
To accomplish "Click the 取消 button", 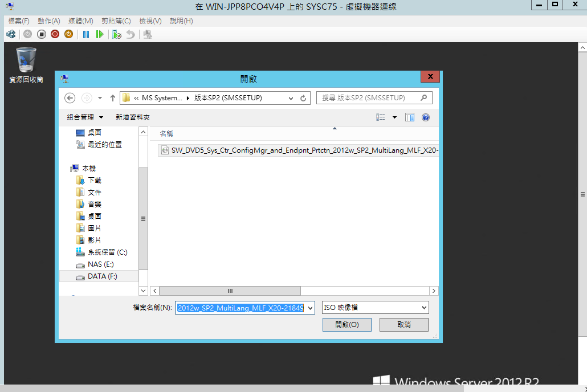I will tap(404, 325).
